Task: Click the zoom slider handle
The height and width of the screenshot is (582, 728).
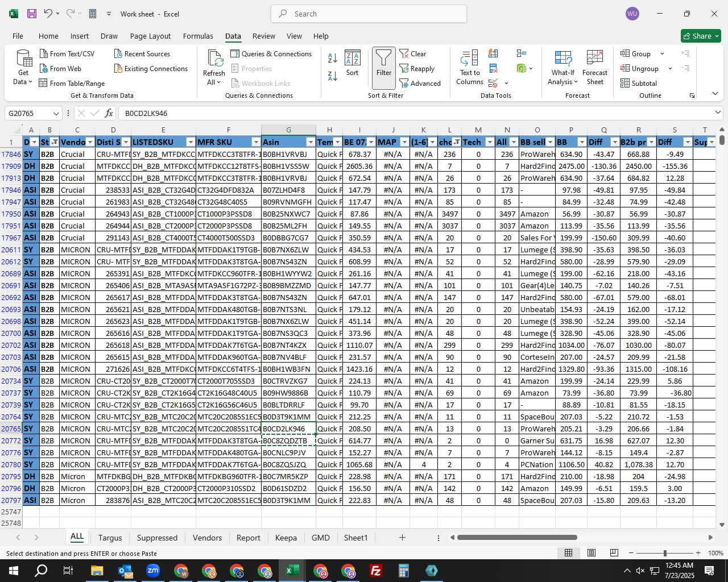Action: [665, 553]
